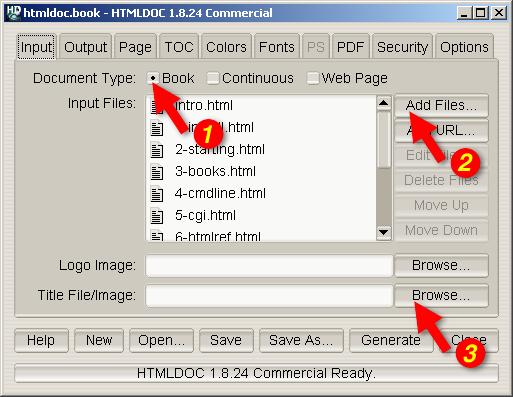Image resolution: width=513 pixels, height=397 pixels.
Task: Click the Title File/Image input field
Action: pos(269,295)
